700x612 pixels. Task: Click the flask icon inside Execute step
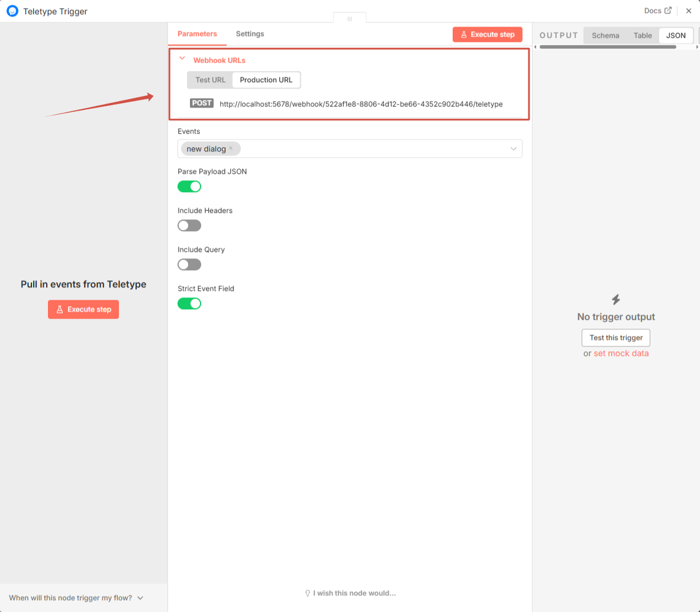pyautogui.click(x=464, y=34)
